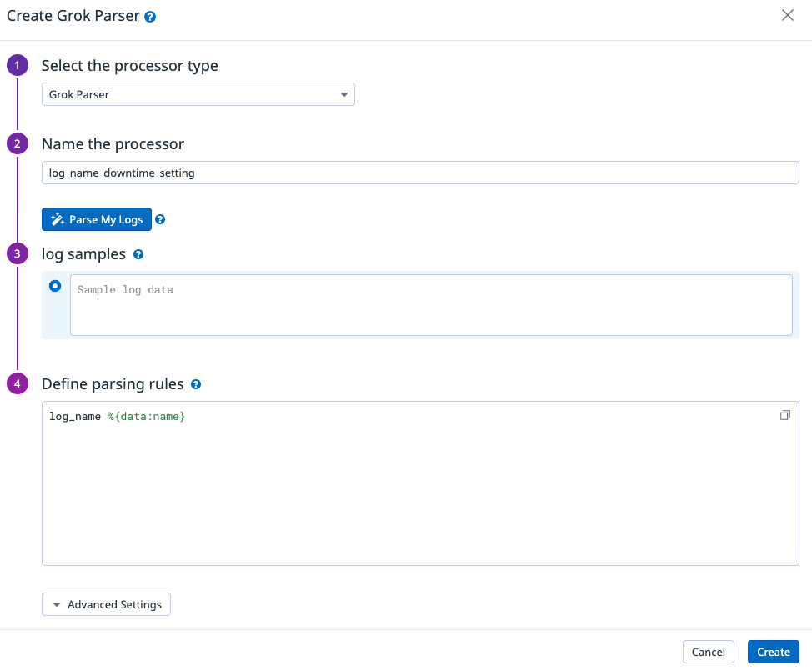Edit the processor name field
Screen dimensions: 812x671
click(421, 173)
